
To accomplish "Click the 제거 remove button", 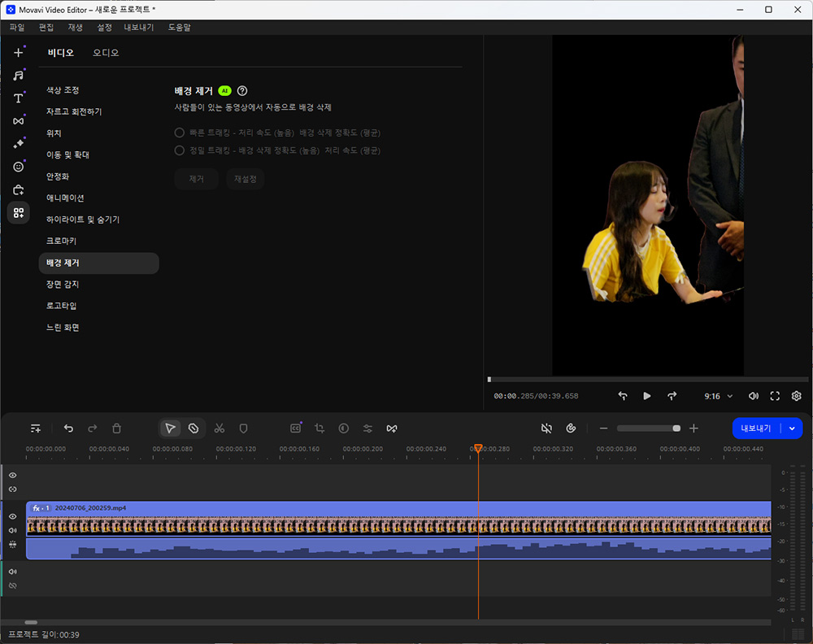I will (x=197, y=179).
